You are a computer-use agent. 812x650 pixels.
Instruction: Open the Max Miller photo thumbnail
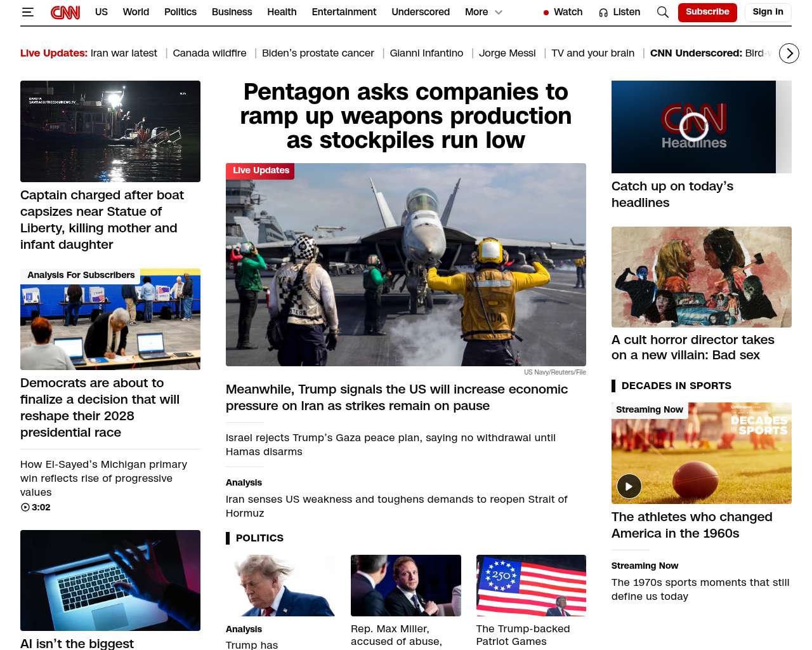coord(406,585)
